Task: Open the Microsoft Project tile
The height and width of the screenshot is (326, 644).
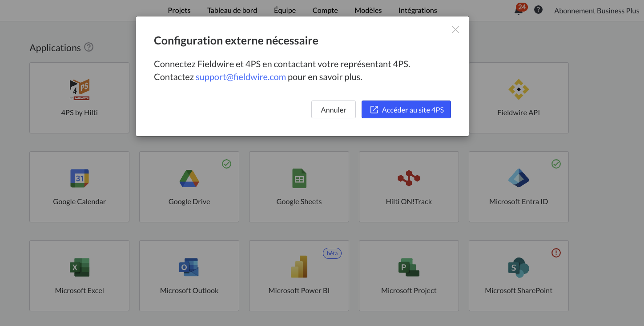Action: pos(409,276)
